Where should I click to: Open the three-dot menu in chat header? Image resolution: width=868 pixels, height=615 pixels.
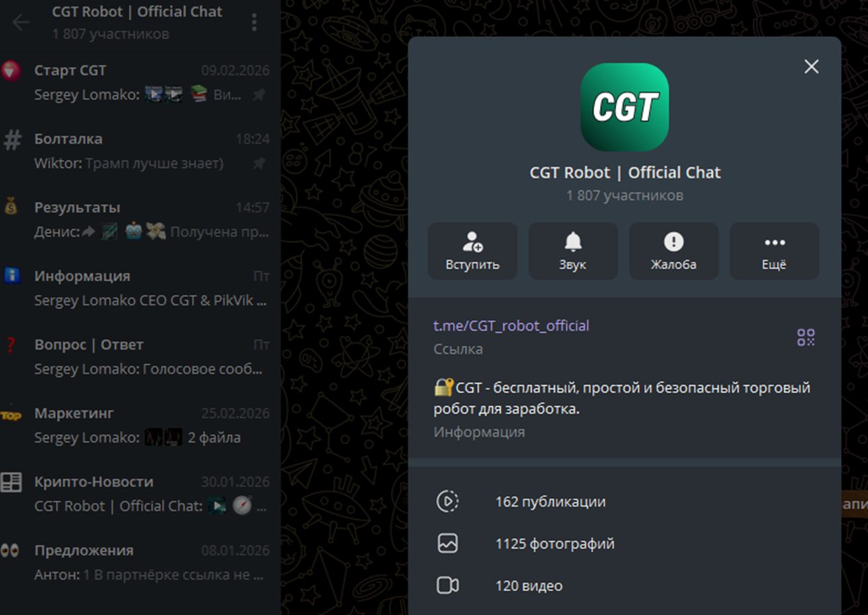(254, 23)
